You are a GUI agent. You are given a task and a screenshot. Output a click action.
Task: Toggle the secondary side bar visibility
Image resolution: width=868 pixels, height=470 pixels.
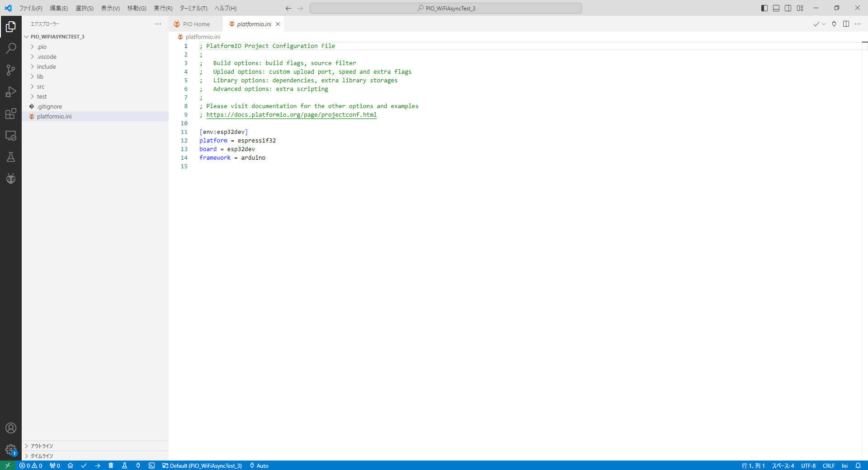click(x=788, y=8)
